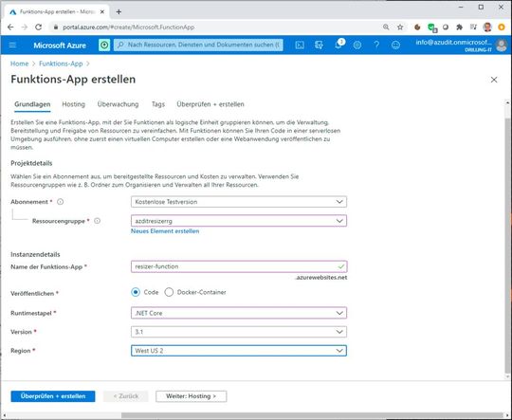Switch to the Hosting tab
Screen dimensions: 512x420
[x=73, y=104]
